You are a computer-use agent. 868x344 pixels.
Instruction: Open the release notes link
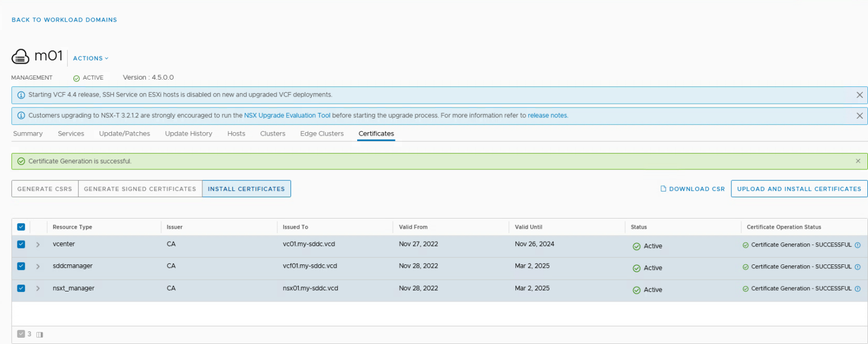tap(548, 115)
